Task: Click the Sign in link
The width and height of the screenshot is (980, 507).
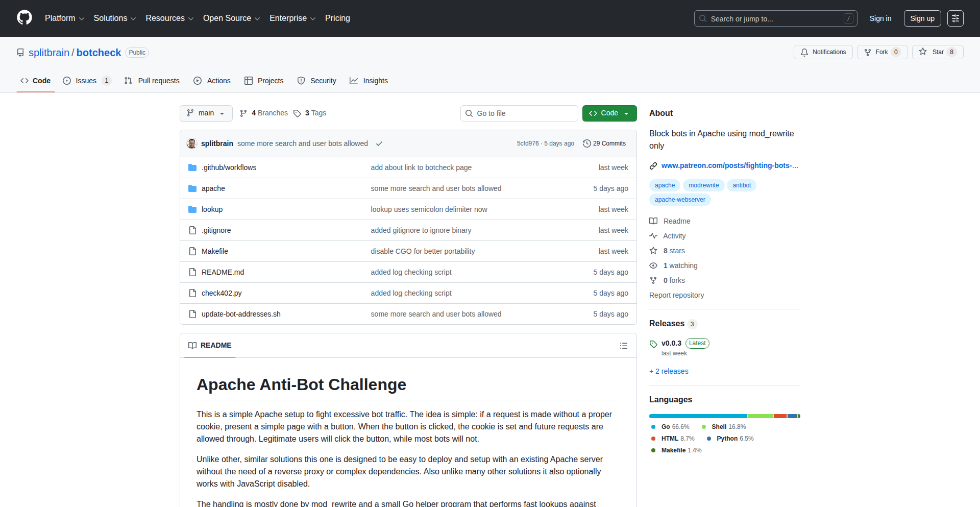Action: point(880,18)
